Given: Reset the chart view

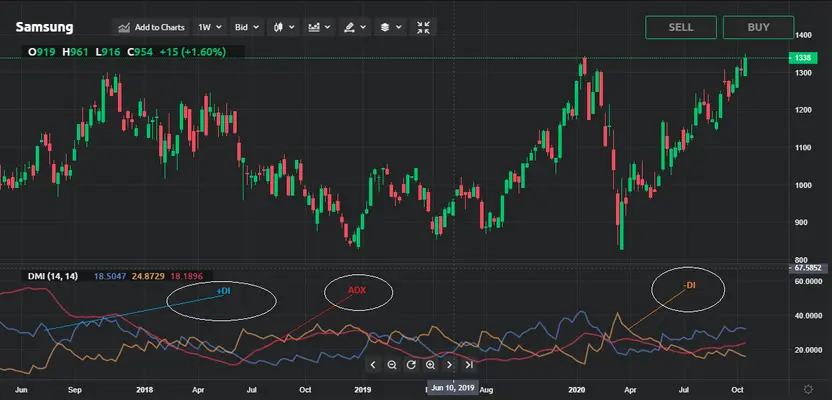Looking at the screenshot, I should [411, 365].
